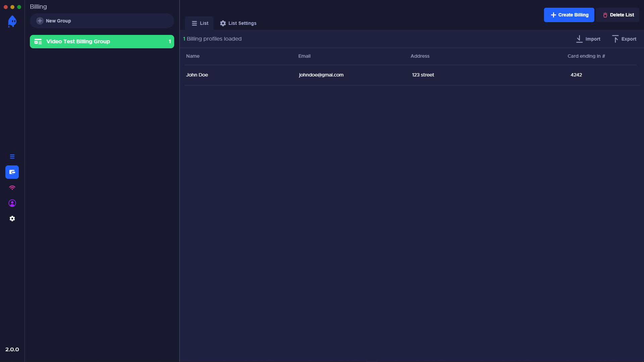Click the card icon on Video Test Billing Group

coord(38,42)
